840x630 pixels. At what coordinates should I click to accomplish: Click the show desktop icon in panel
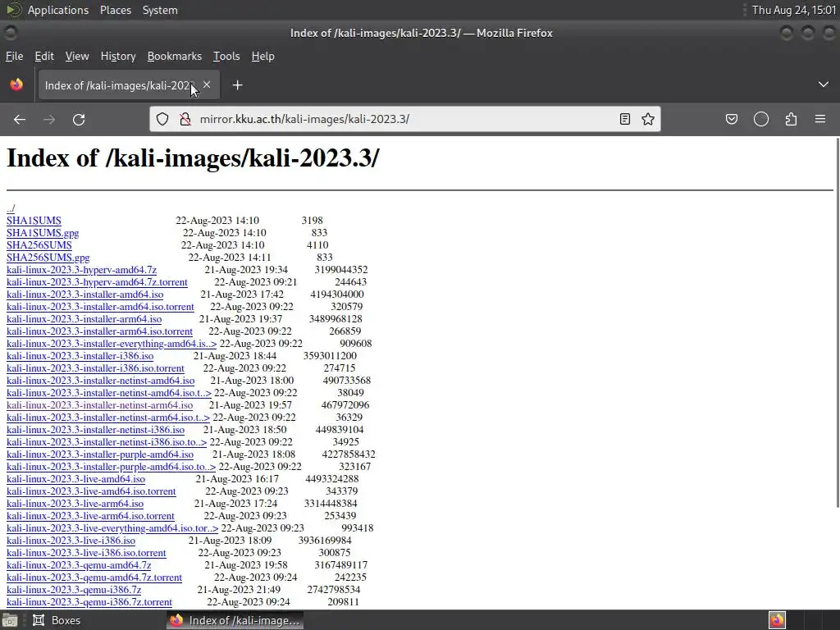(x=10, y=620)
